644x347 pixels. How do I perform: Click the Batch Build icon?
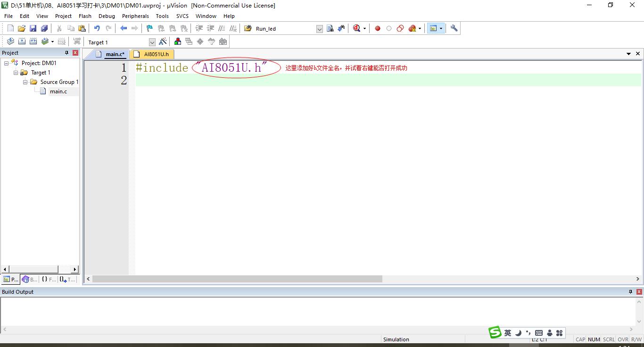click(x=45, y=41)
